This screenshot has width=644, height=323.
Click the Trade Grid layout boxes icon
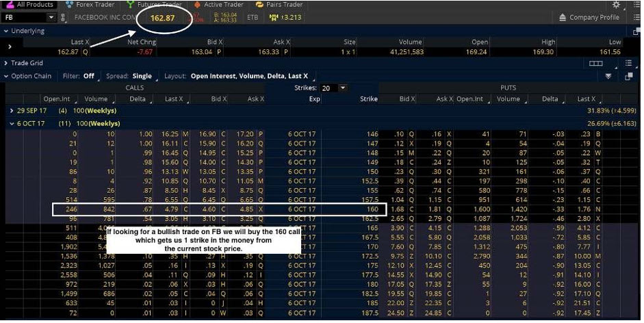pos(595,63)
